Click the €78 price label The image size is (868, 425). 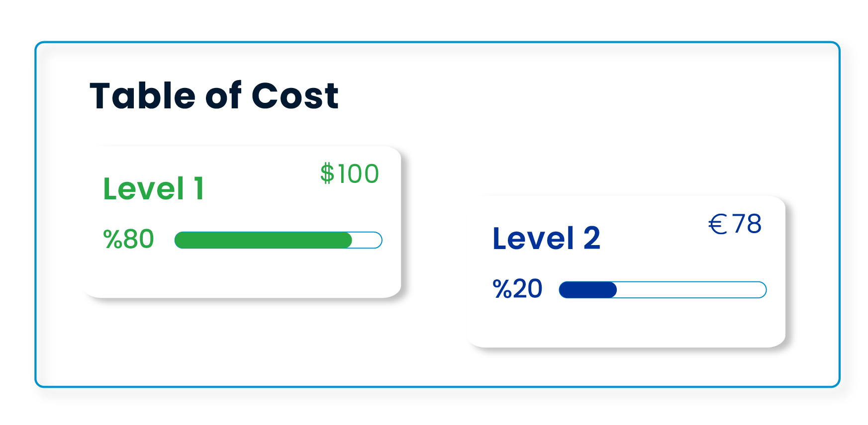coord(735,224)
